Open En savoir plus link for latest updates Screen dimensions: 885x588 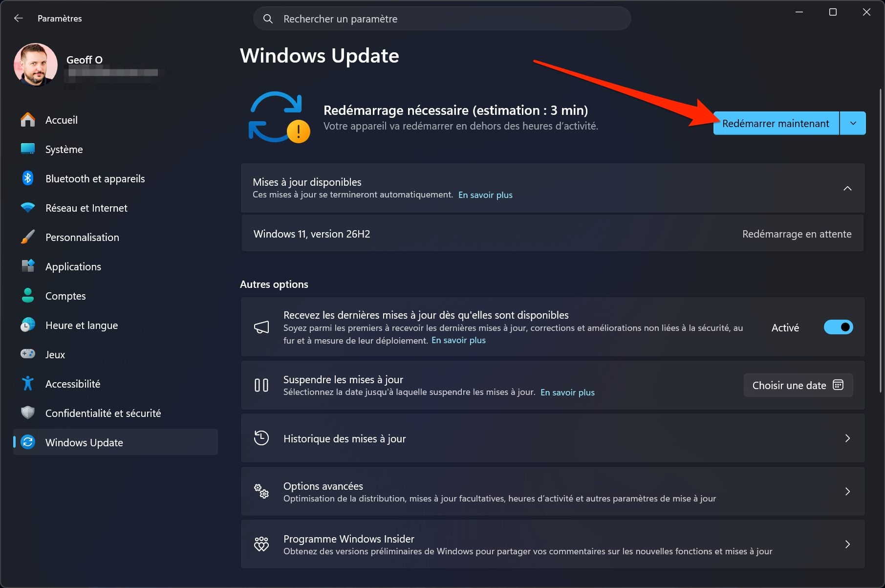tap(458, 340)
